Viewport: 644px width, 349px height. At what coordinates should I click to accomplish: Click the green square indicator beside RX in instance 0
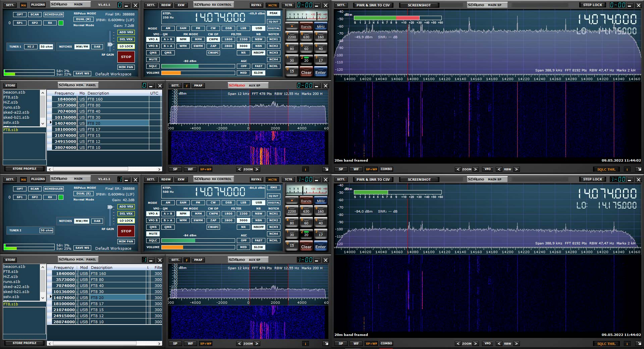61,23
